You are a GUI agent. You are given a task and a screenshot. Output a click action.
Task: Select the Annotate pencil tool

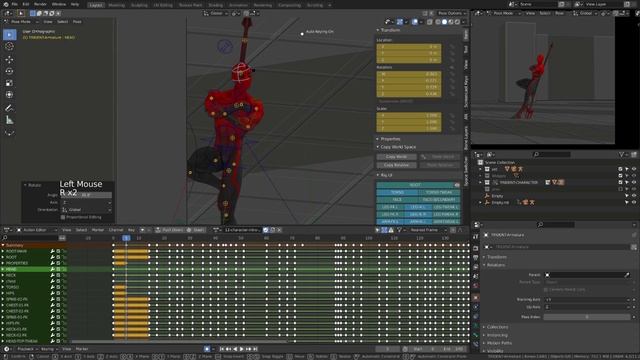click(9, 108)
